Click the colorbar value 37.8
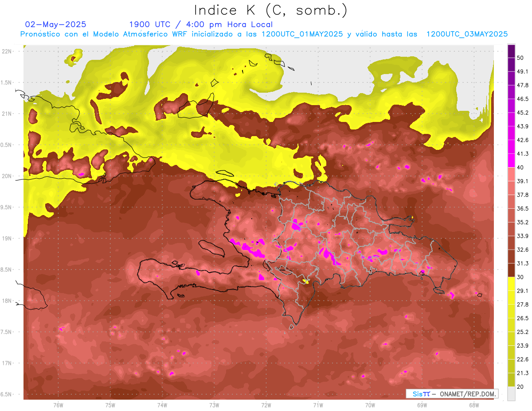 [x=522, y=195]
